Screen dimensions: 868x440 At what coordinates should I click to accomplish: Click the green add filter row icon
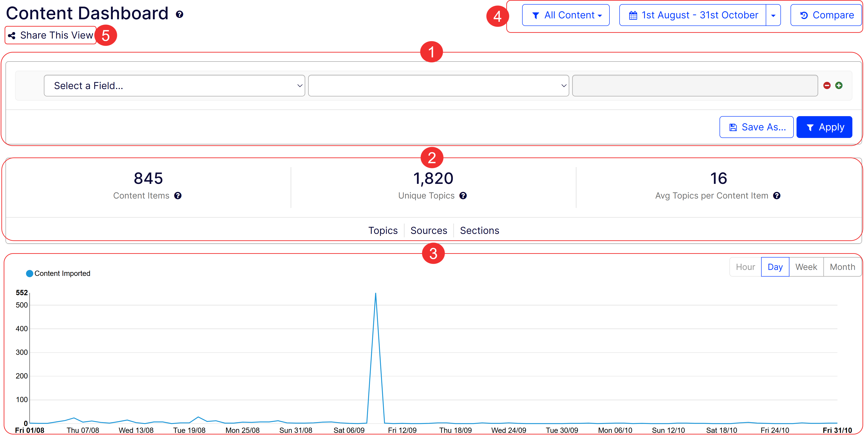click(x=839, y=86)
